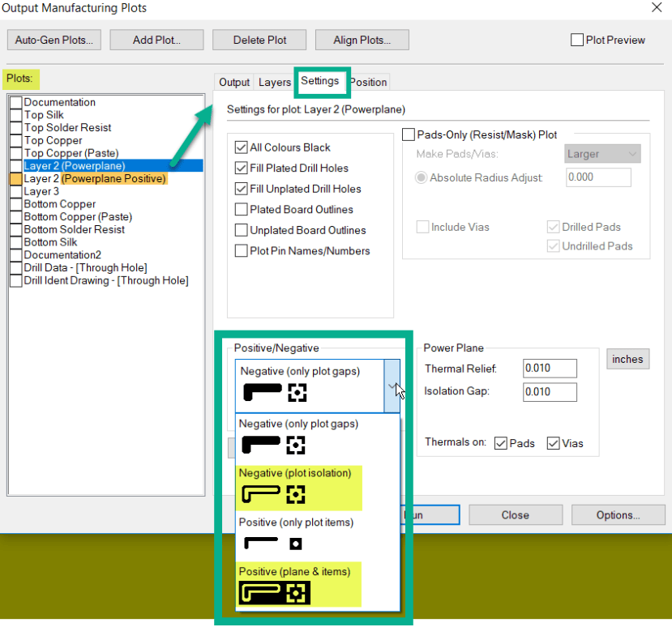Open the Output tab
The image size is (672, 627).
coord(234,82)
